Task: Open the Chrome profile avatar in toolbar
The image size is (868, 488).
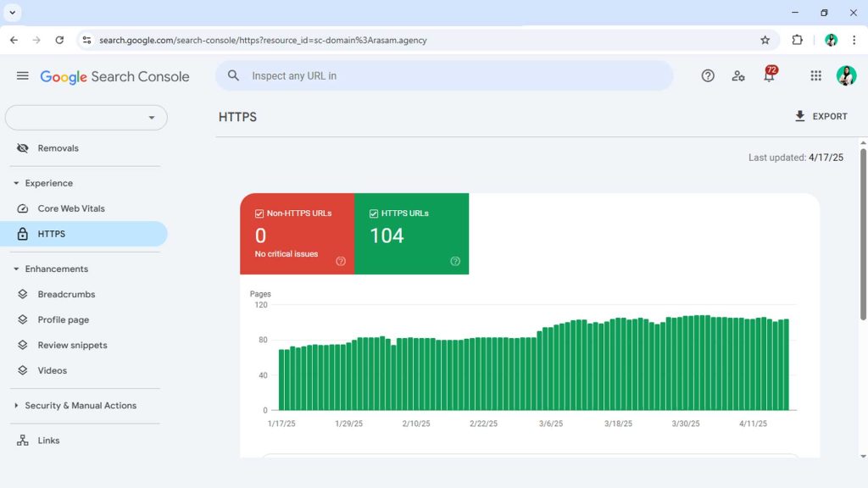Action: pyautogui.click(x=831, y=40)
